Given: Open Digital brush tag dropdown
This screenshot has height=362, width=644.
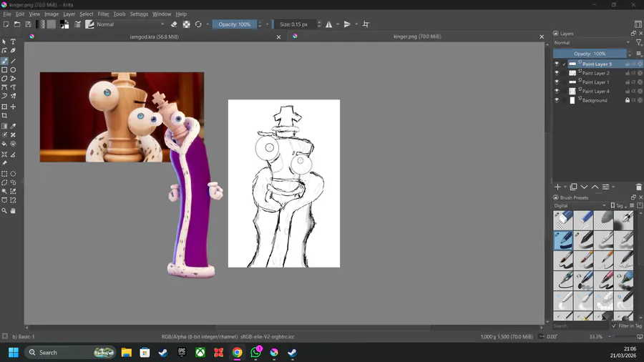Looking at the screenshot, I should 580,205.
